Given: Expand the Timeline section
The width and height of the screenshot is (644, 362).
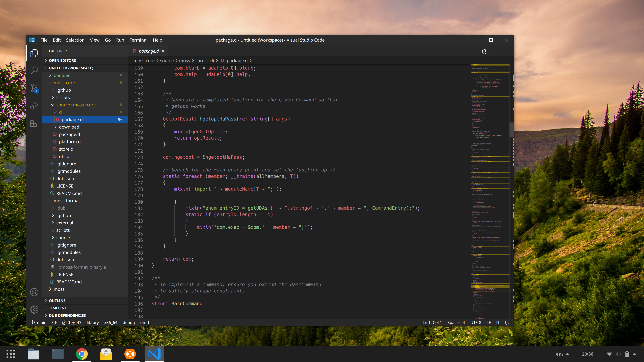Looking at the screenshot, I should [85, 308].
